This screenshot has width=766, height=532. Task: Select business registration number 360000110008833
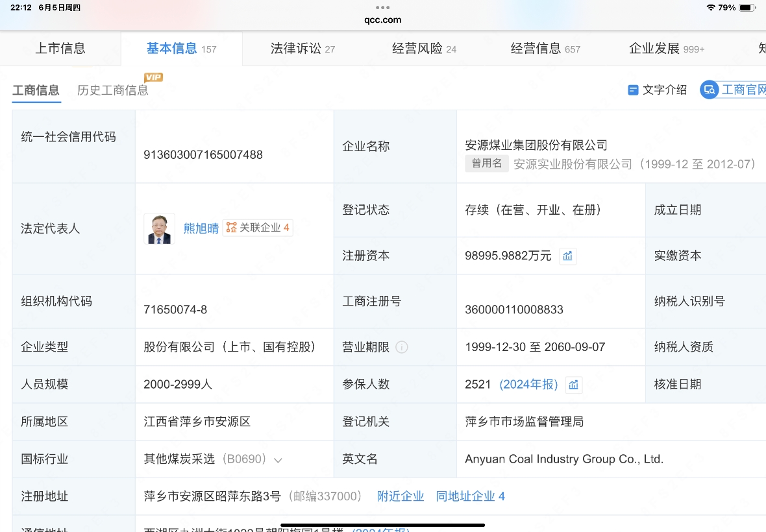coord(514,309)
